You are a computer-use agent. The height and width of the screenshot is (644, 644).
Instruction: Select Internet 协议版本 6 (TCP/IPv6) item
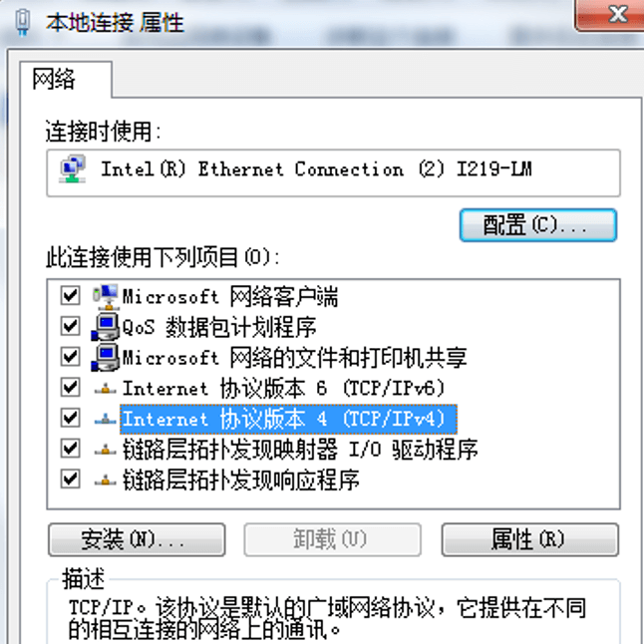pos(284,388)
